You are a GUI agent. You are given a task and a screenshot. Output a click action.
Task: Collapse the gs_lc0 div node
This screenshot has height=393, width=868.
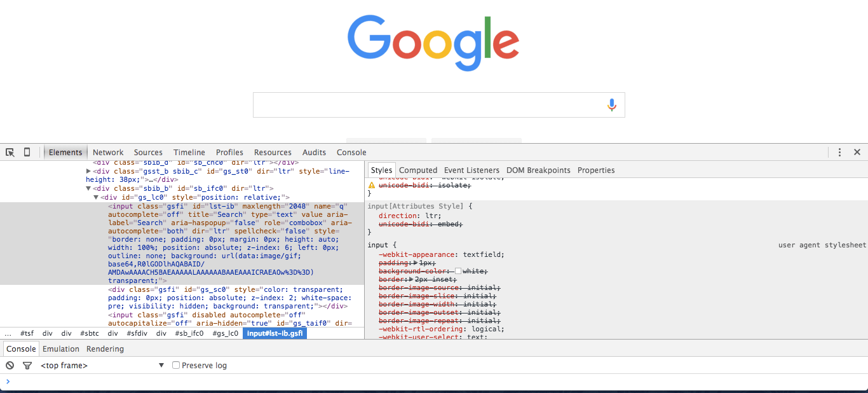pyautogui.click(x=96, y=198)
